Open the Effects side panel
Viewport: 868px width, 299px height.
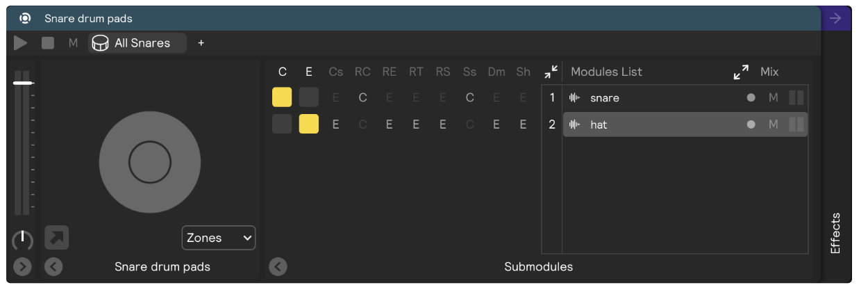pyautogui.click(x=835, y=233)
